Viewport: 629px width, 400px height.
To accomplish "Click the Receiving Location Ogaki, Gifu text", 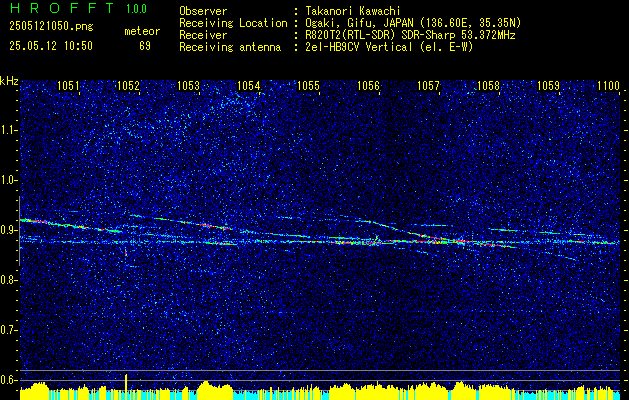I will tap(411, 23).
